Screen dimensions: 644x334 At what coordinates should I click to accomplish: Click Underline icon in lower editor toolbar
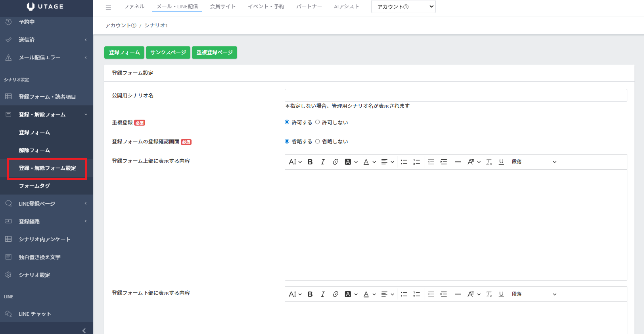click(x=501, y=294)
